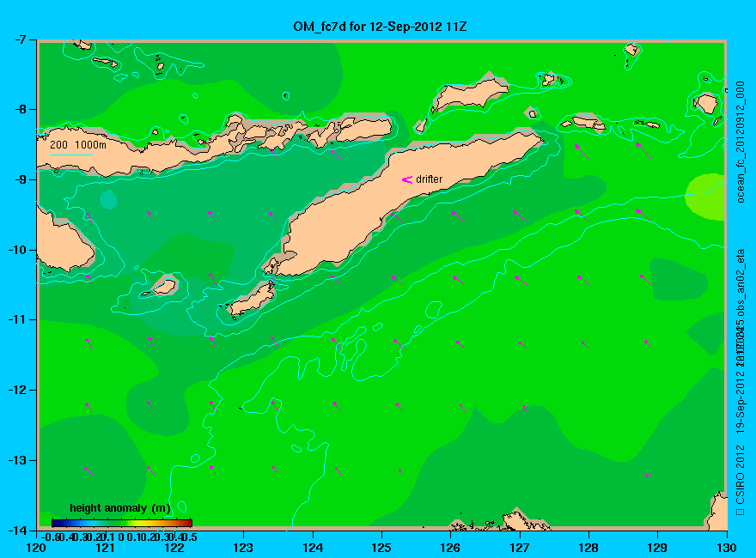Image resolution: width=756 pixels, height=558 pixels.
Task: Click the dark blue end of the color bar
Action: click(x=56, y=523)
